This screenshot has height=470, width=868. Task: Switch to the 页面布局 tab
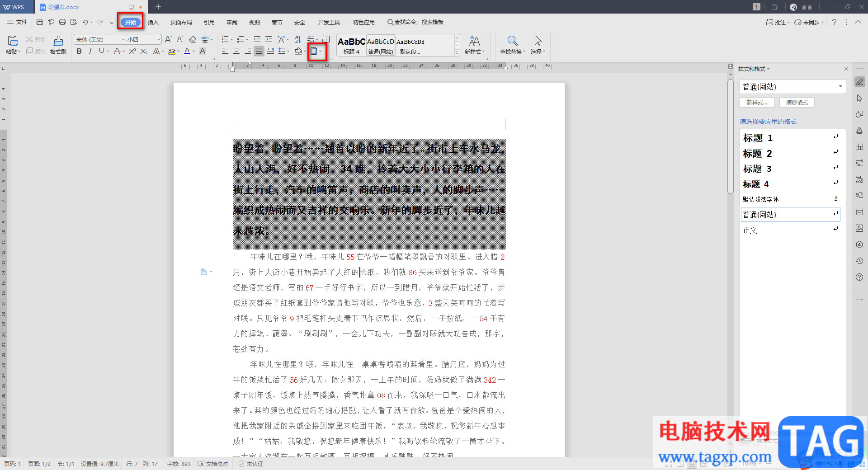coord(181,22)
